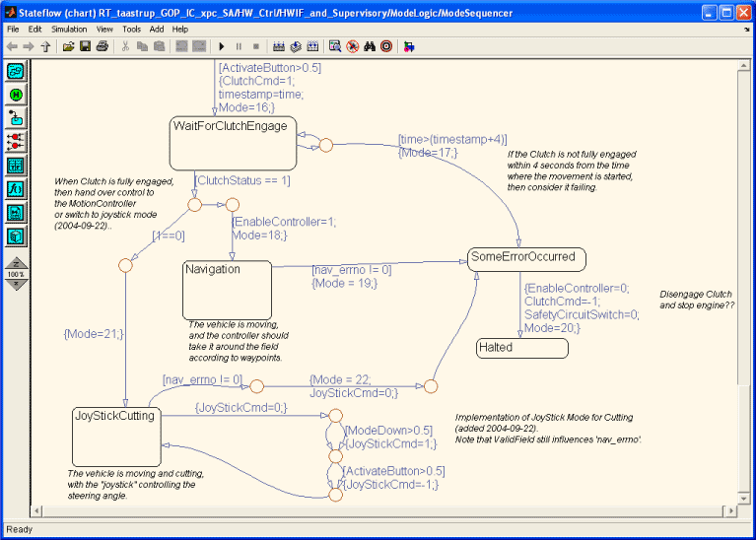This screenshot has width=756, height=540.
Task: Click the vertical scrollbar up arrow
Action: pyautogui.click(x=743, y=65)
